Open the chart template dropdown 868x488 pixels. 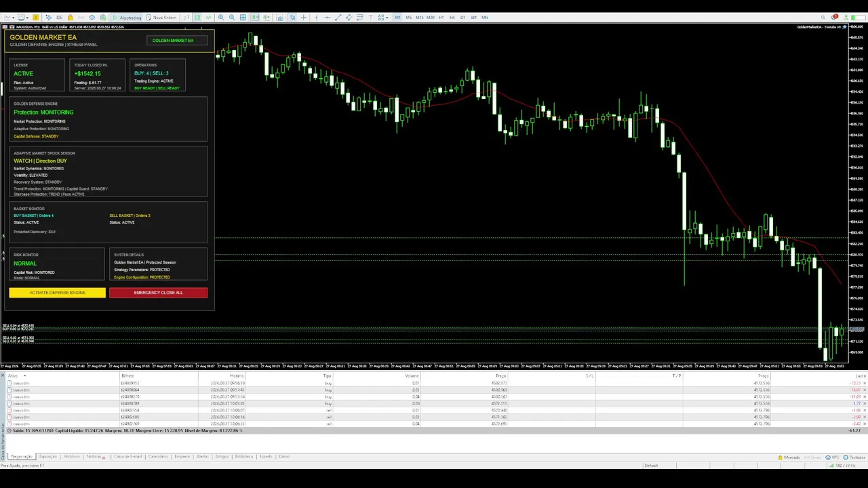(23, 18)
